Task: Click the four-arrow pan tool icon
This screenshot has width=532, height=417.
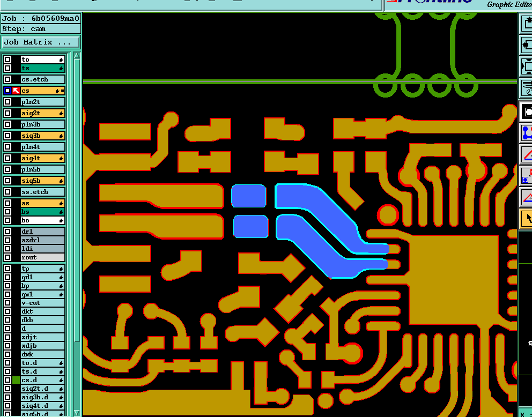Action: 526,66
